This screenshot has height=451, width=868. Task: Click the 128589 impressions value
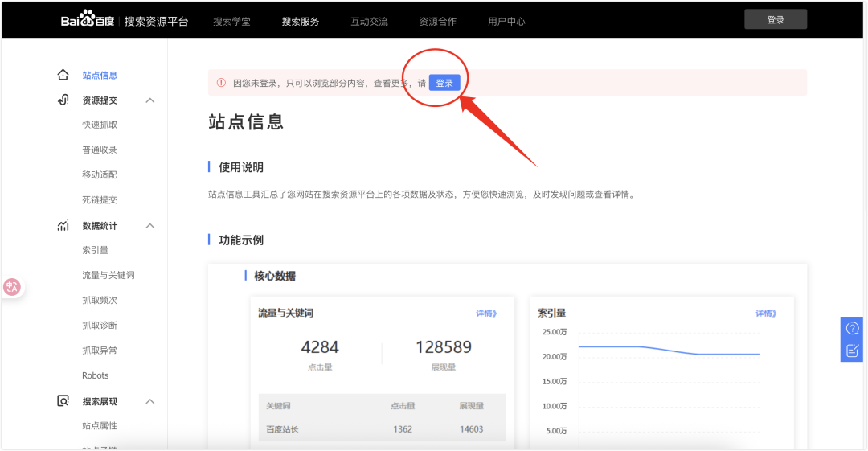pos(444,346)
